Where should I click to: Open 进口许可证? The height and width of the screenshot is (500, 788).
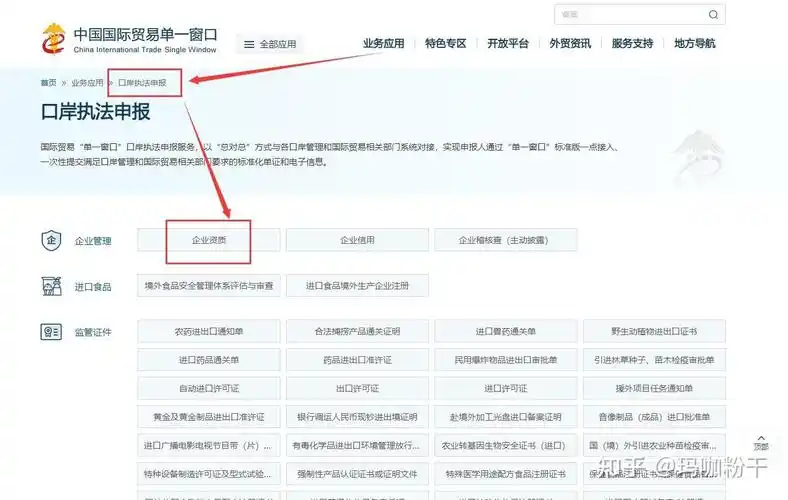click(x=506, y=388)
